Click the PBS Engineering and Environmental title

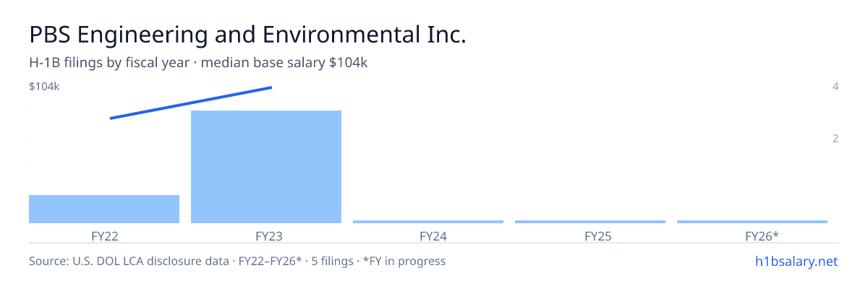tap(247, 35)
